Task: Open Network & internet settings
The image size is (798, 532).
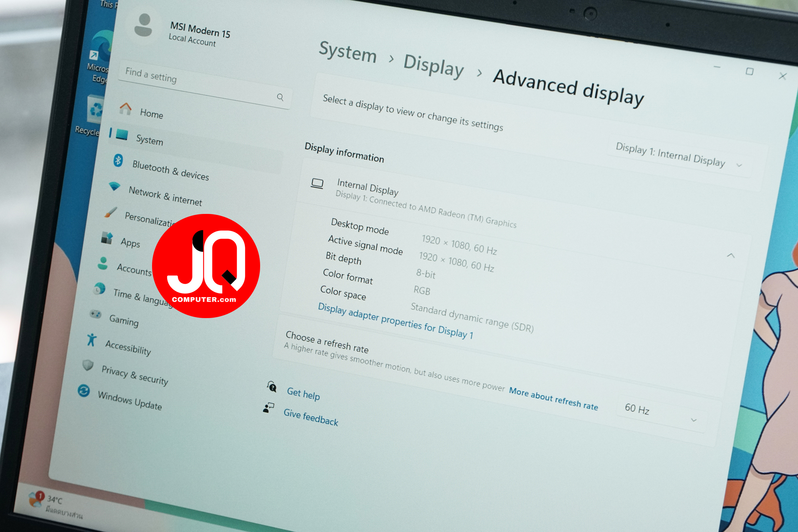Action: pos(165,196)
